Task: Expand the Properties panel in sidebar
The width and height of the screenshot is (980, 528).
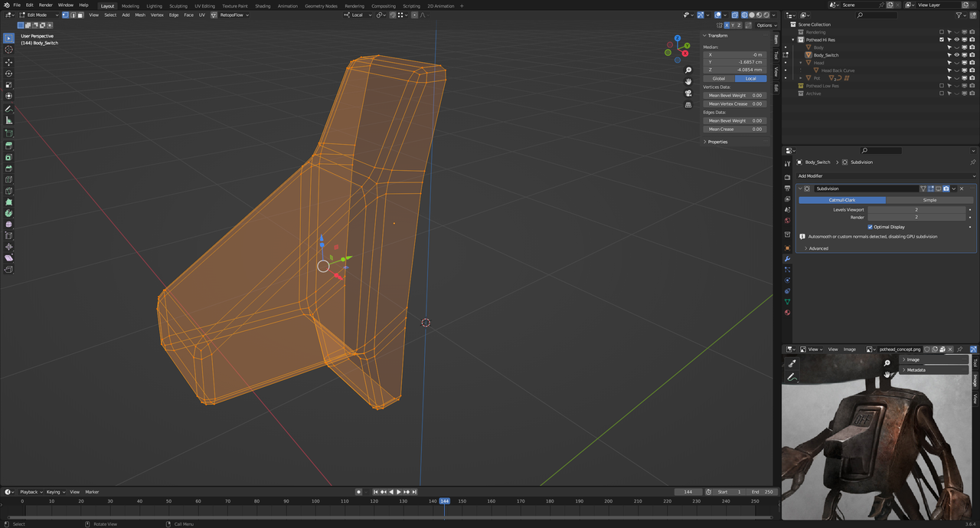Action: tap(717, 142)
